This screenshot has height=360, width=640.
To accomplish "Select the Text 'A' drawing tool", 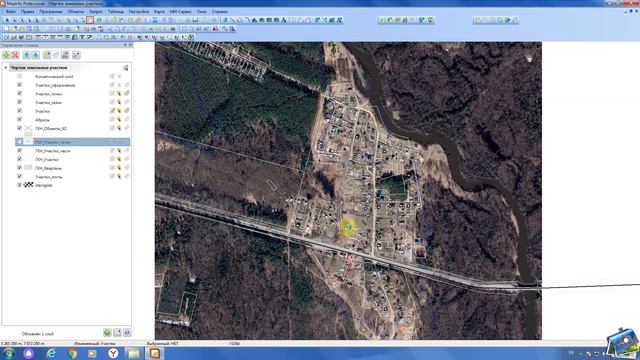I will point(284,20).
